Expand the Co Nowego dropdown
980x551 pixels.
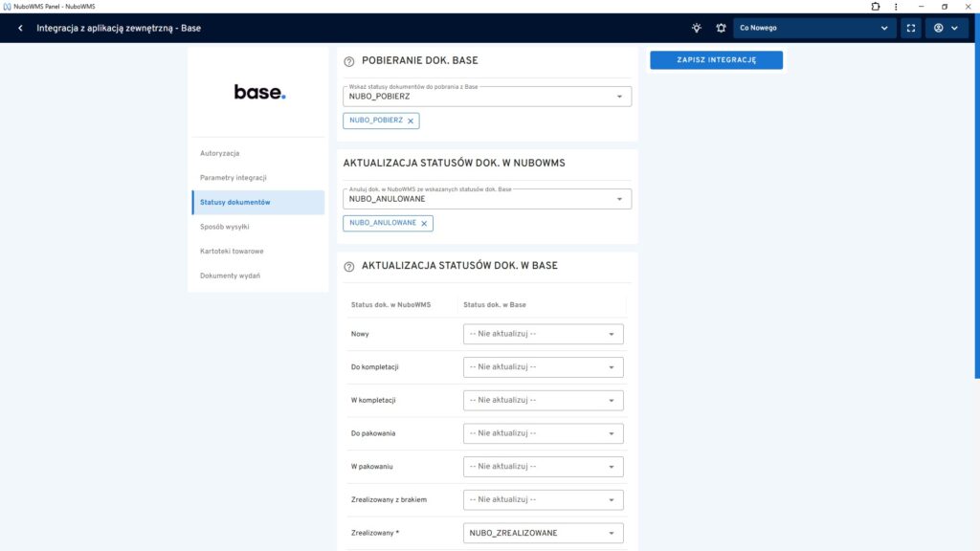pos(814,28)
